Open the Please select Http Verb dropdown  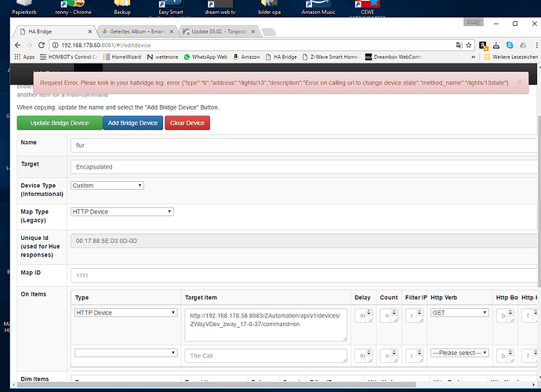(x=459, y=353)
